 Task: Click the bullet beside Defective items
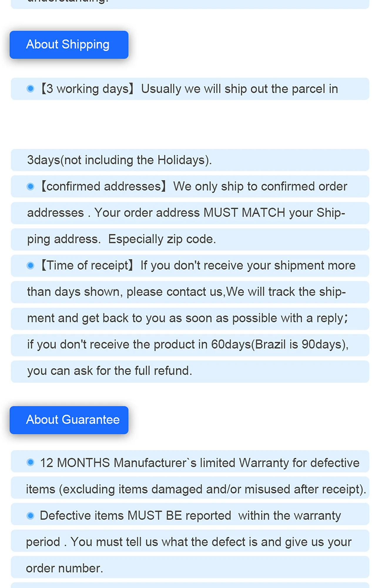click(30, 515)
